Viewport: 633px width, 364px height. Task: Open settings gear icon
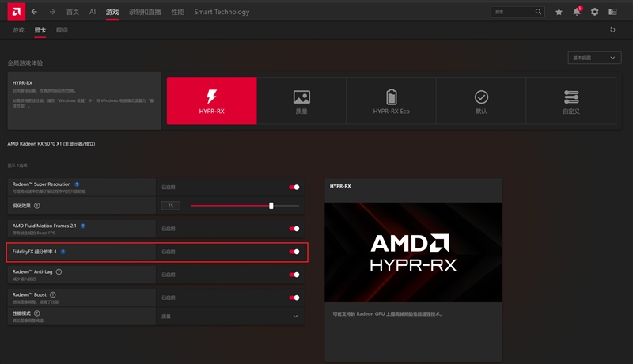(595, 12)
